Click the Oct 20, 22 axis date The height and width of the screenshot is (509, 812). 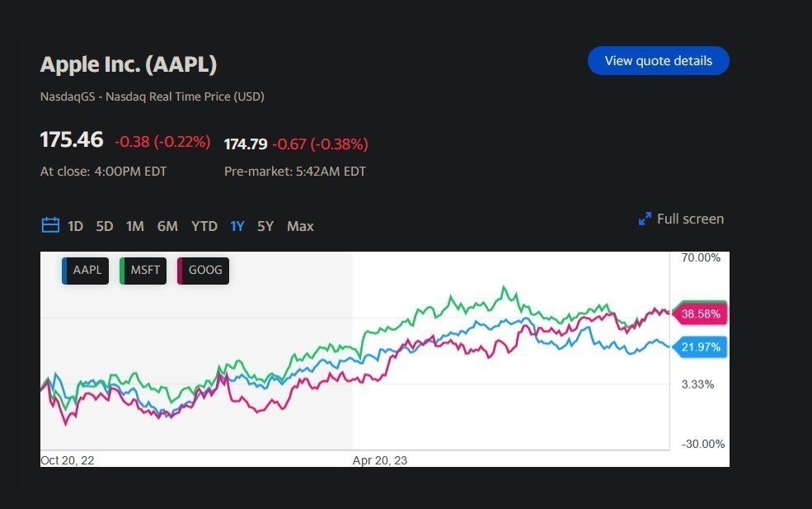click(68, 460)
